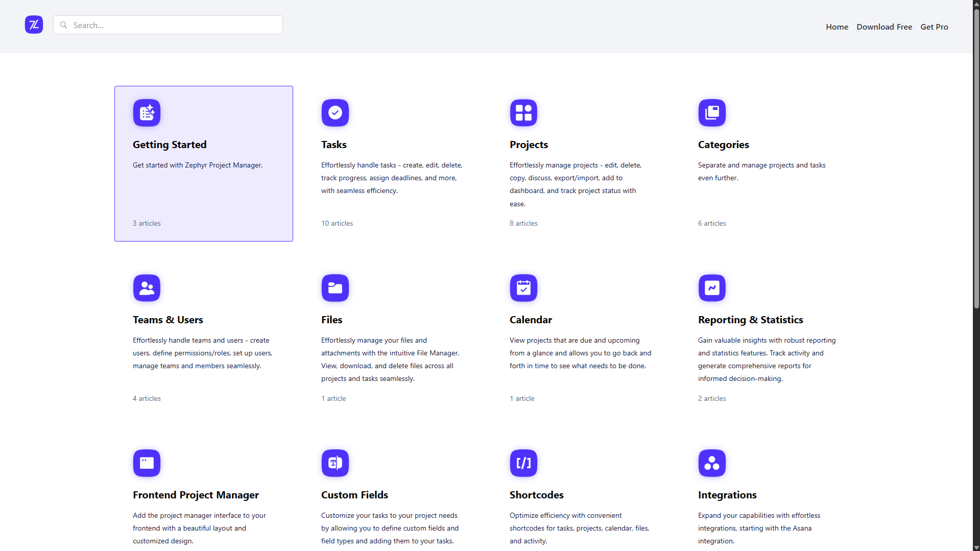The width and height of the screenshot is (980, 551).
Task: Open the Reporting & Statistics chart icon
Action: 712,288
